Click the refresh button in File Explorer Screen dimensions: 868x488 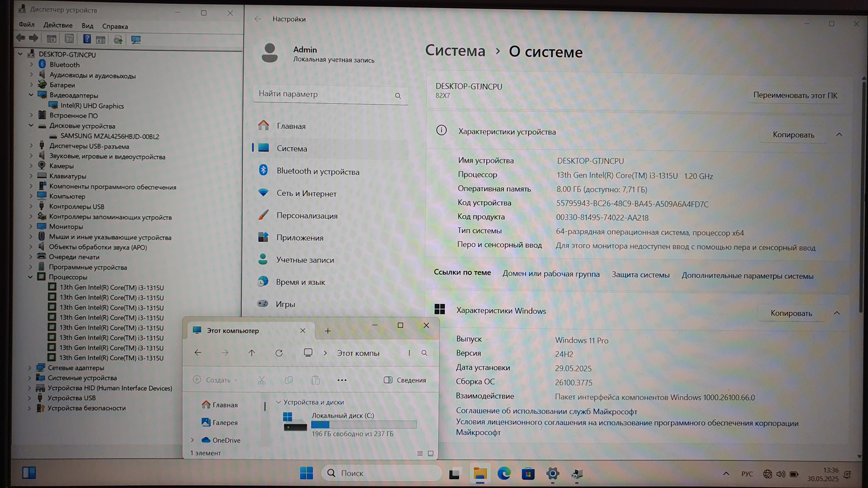tap(279, 353)
